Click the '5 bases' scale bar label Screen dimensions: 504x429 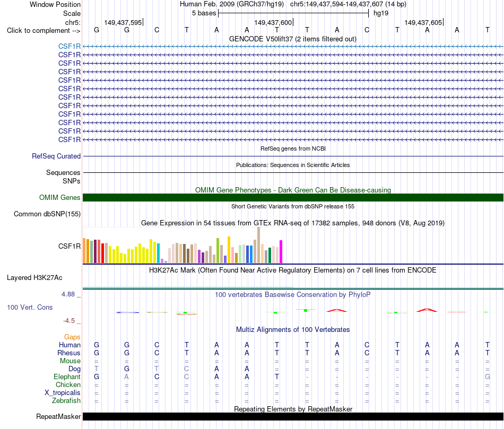(204, 13)
